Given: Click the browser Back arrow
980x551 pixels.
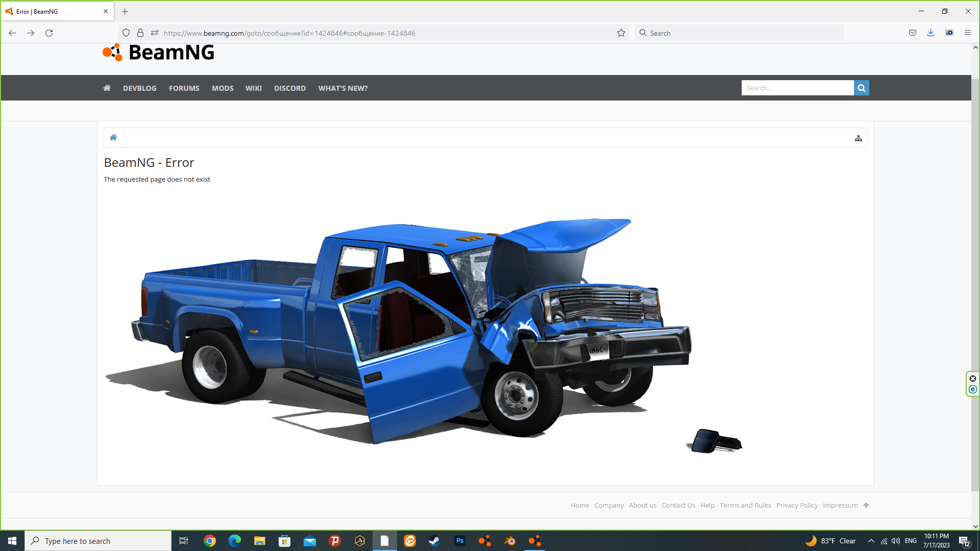Looking at the screenshot, I should [12, 33].
